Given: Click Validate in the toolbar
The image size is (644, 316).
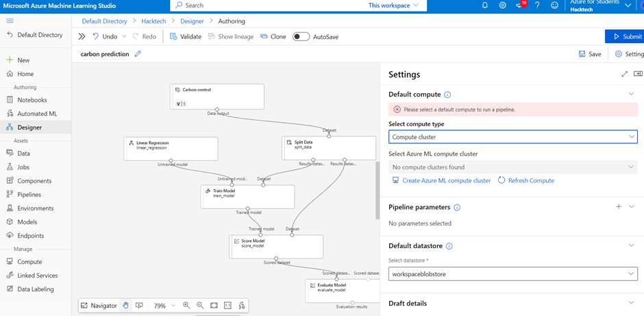Looking at the screenshot, I should pos(186,36).
